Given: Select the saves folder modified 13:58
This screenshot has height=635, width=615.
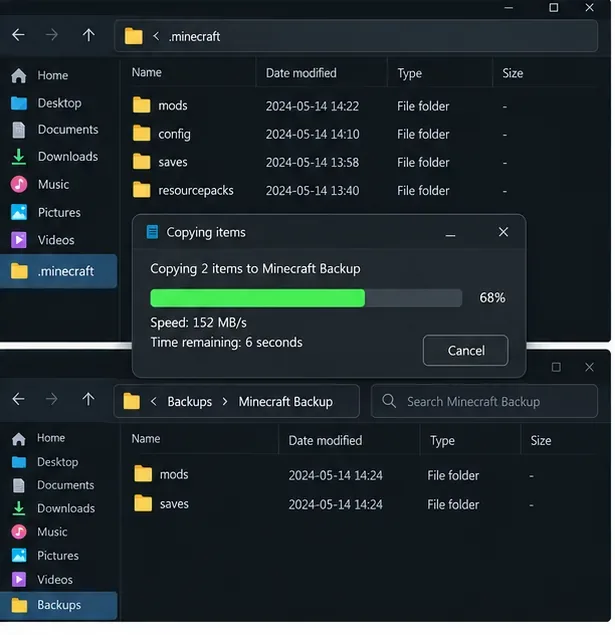Looking at the screenshot, I should pos(160,162).
